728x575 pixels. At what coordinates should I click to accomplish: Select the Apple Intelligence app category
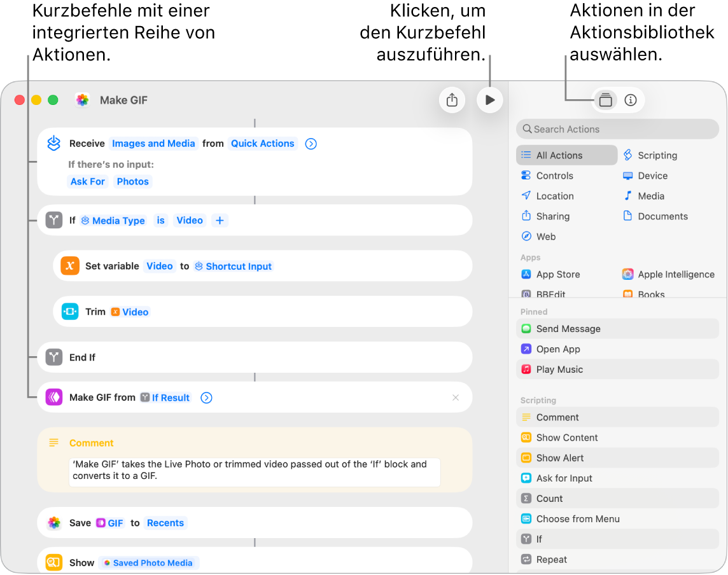click(669, 274)
